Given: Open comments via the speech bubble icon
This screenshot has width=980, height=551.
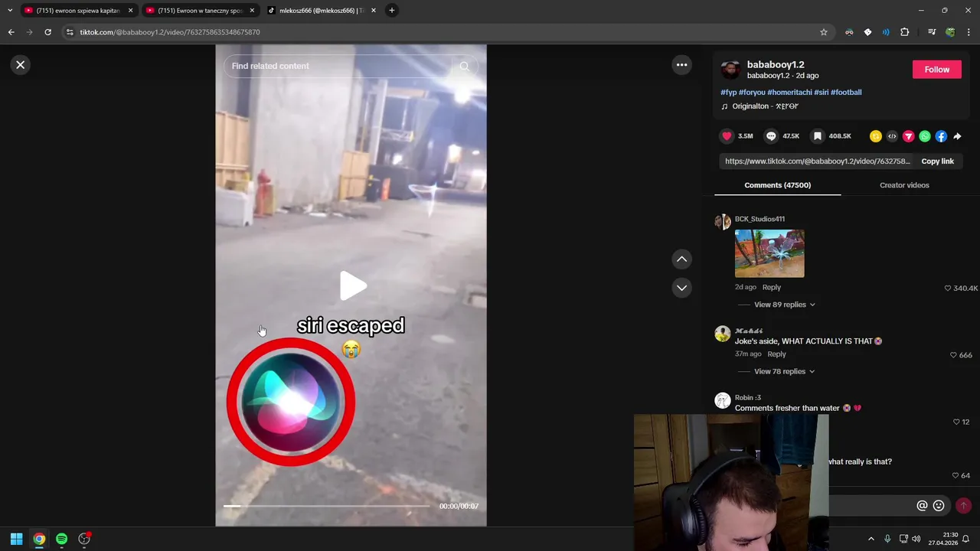Looking at the screenshot, I should point(771,136).
